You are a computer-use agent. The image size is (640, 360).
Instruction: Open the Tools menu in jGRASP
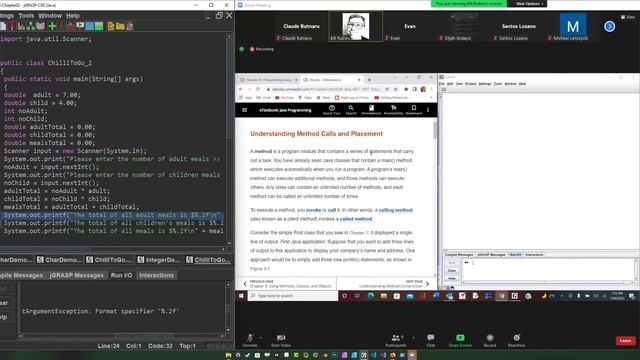[x=26, y=16]
